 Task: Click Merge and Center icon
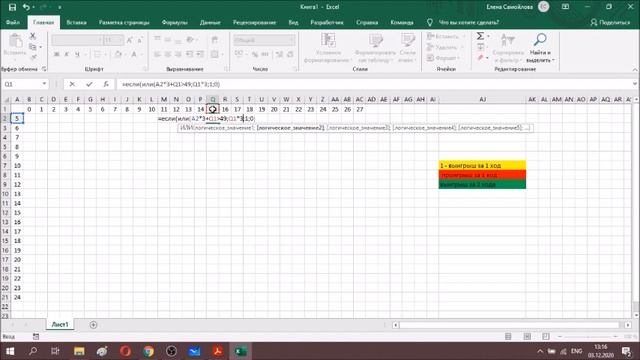click(x=215, y=54)
